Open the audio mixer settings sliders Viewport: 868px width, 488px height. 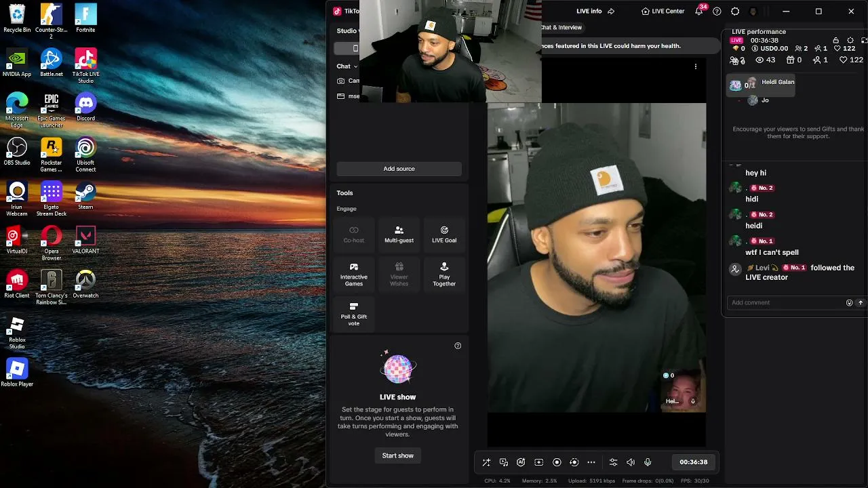(613, 462)
